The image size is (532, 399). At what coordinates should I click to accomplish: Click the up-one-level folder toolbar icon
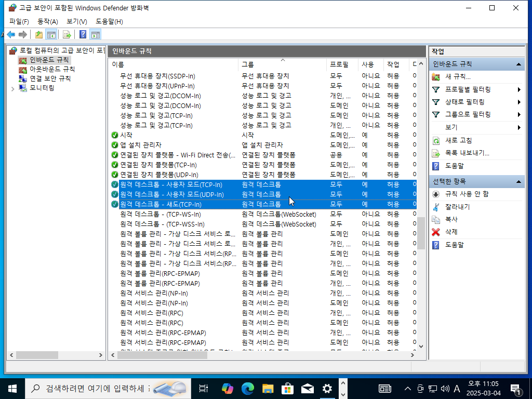(x=39, y=35)
